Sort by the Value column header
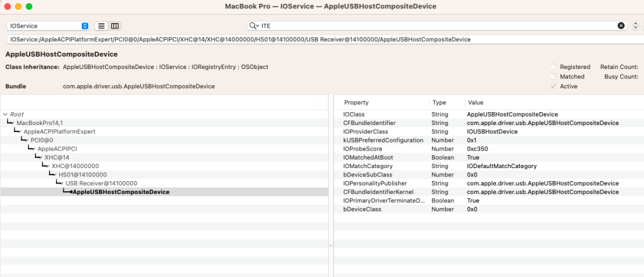This screenshot has height=277, width=644. tap(476, 102)
